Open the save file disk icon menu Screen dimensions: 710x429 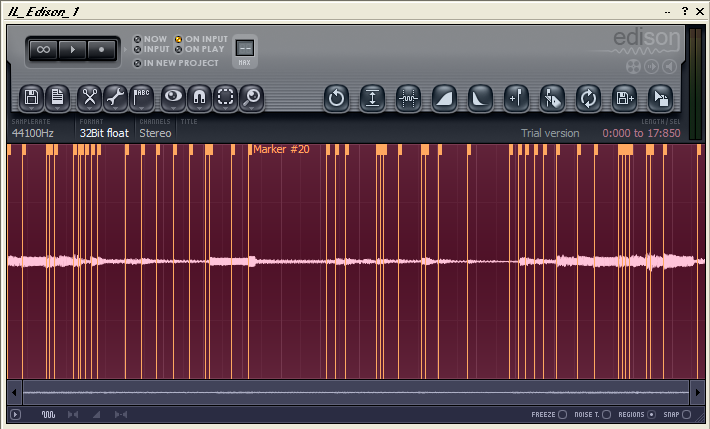pos(31,97)
